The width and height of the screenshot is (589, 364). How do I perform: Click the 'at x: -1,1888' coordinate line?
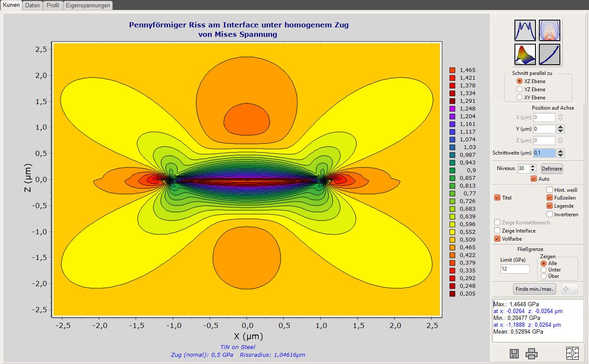[x=527, y=325]
